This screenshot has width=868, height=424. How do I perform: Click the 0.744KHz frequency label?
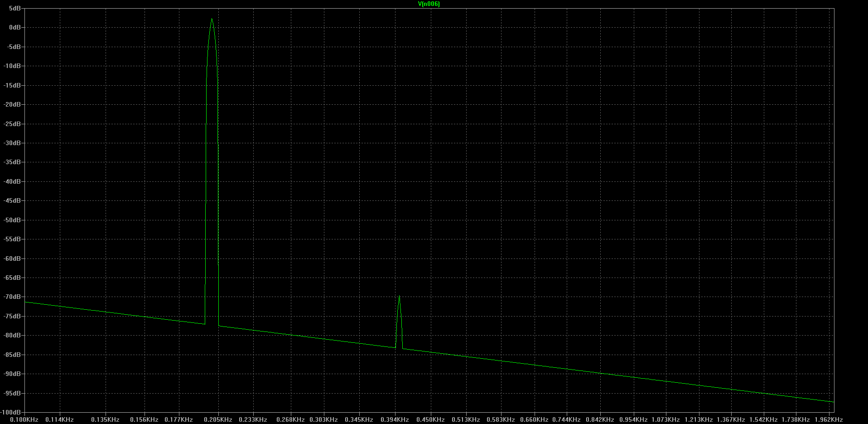coord(566,420)
